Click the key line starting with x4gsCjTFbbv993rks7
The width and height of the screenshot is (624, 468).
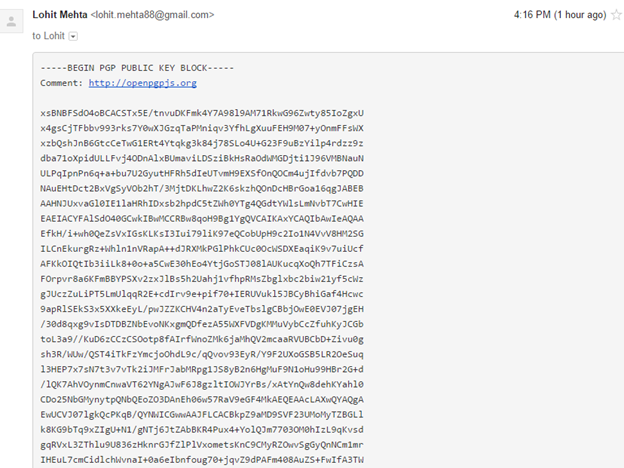click(203, 128)
